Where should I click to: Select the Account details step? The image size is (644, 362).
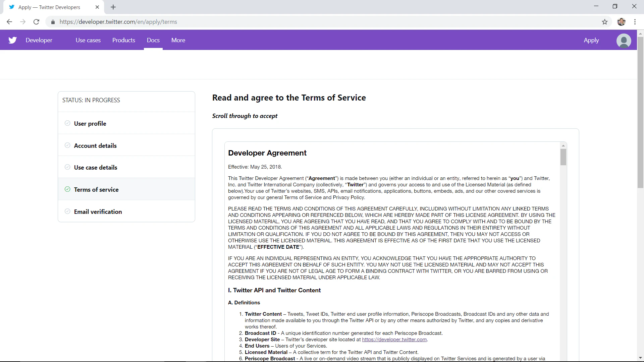coord(126,145)
